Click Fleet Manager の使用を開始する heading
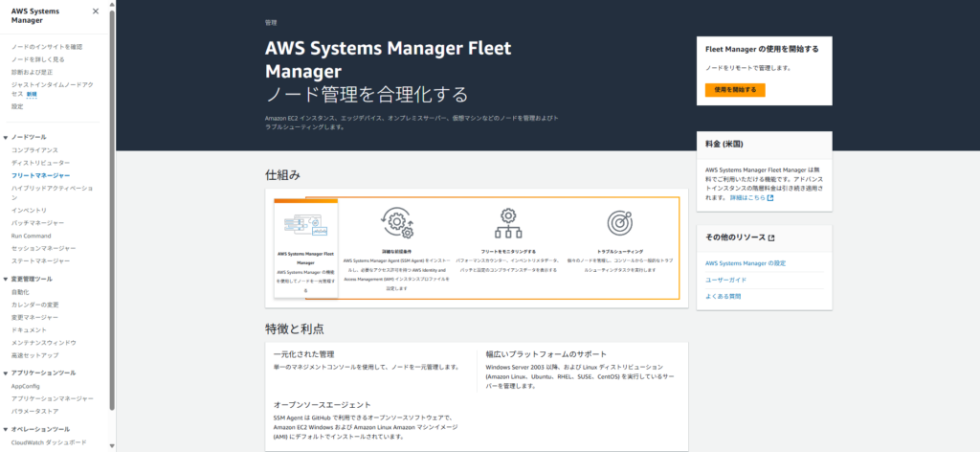The image size is (980, 452). point(762,49)
